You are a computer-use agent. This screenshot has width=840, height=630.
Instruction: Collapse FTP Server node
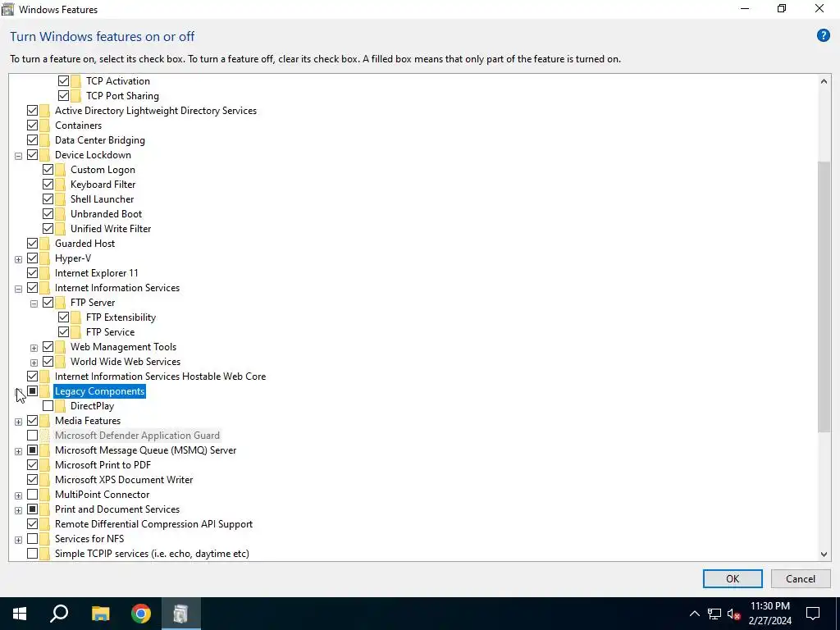34,304
